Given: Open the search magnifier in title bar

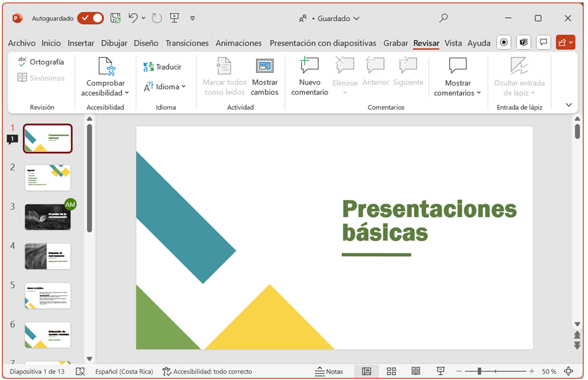Looking at the screenshot, I should pos(443,19).
